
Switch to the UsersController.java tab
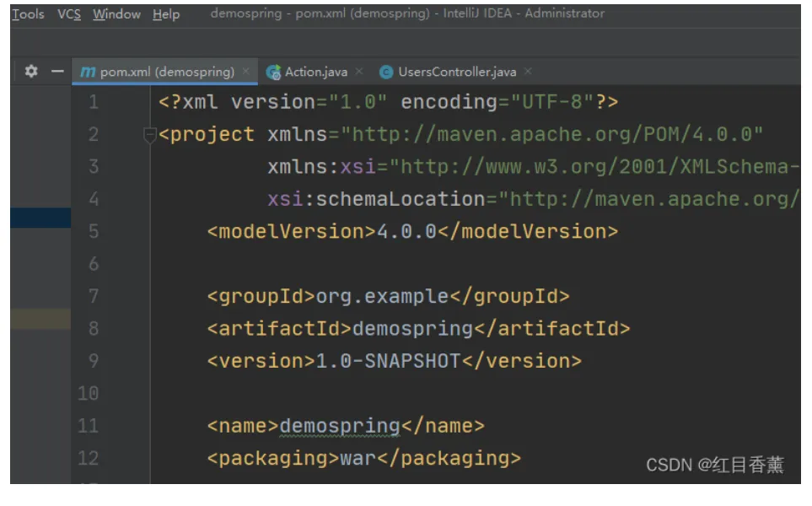click(x=457, y=72)
